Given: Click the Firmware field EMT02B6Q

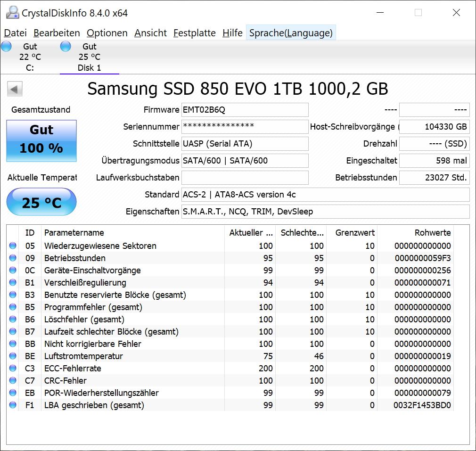Looking at the screenshot, I should 245,110.
